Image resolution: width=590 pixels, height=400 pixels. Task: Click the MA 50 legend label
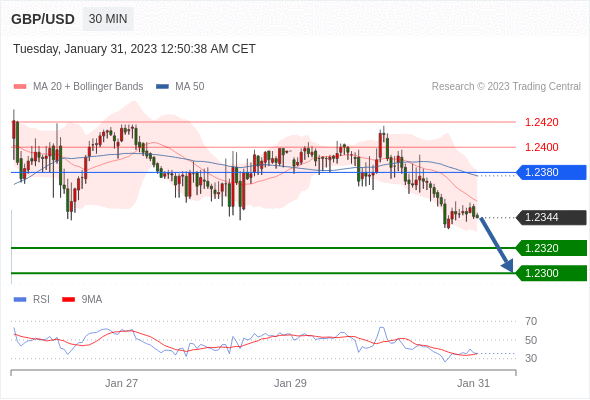[190, 87]
